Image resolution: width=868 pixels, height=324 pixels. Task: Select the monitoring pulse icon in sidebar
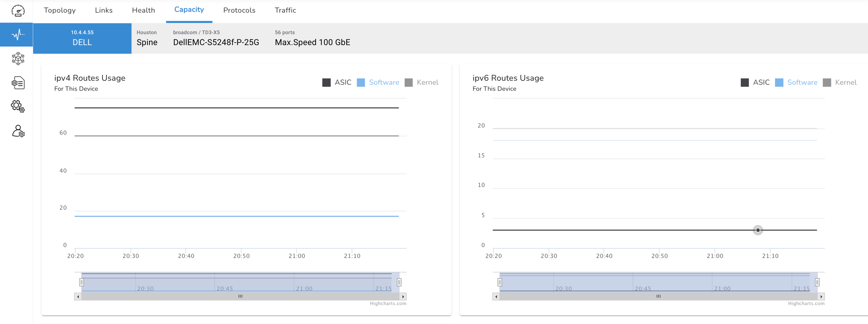(18, 35)
